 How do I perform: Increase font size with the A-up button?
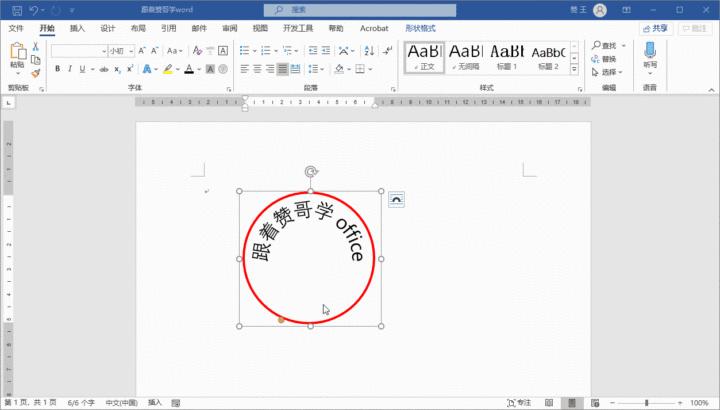click(142, 51)
